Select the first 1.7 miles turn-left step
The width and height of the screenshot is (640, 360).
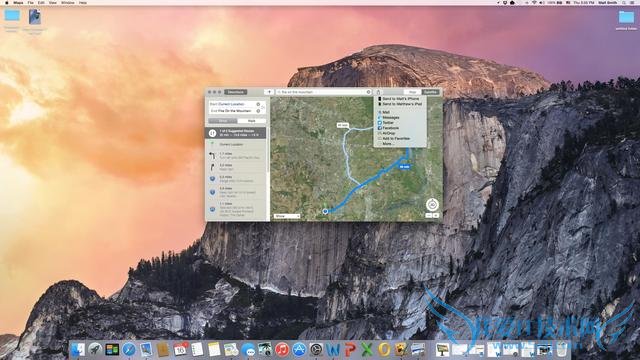(x=236, y=156)
